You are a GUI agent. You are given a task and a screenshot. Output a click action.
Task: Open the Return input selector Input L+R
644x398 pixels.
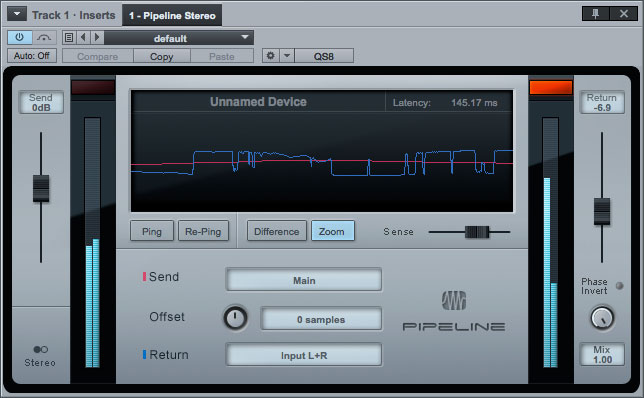point(304,355)
